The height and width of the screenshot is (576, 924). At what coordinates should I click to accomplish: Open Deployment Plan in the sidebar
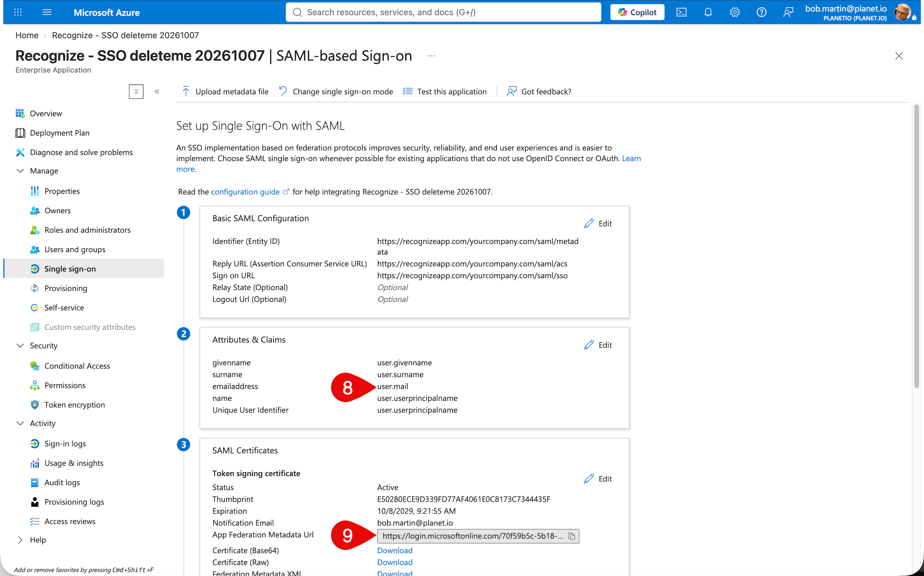(x=59, y=133)
